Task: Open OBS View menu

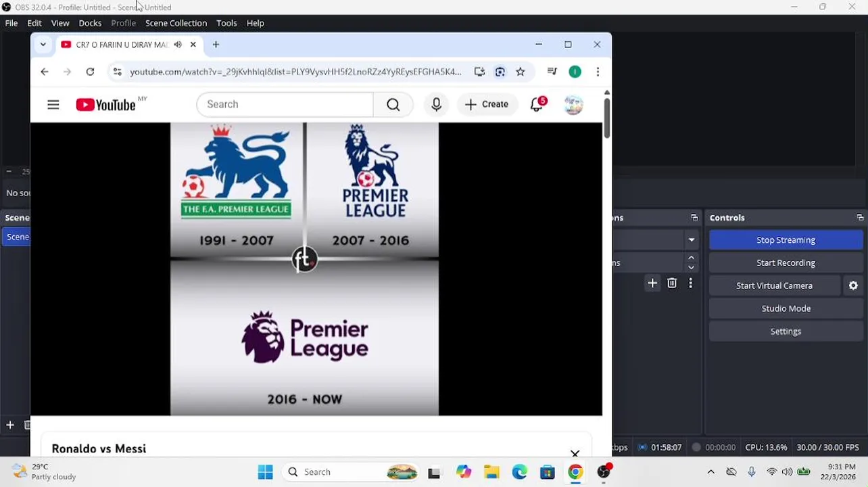Action: point(60,23)
